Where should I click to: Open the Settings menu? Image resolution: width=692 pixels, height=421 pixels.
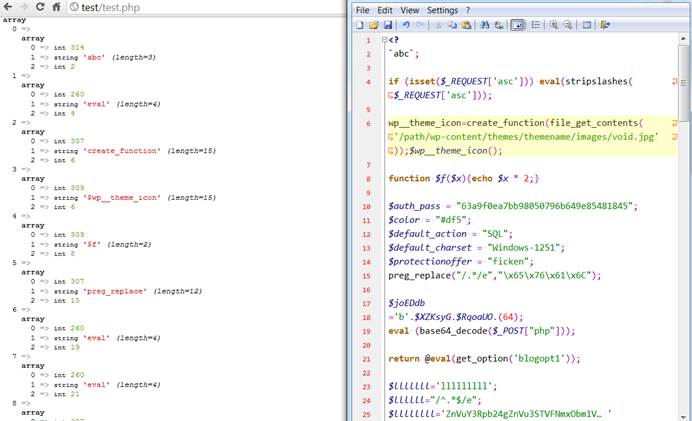(x=442, y=10)
